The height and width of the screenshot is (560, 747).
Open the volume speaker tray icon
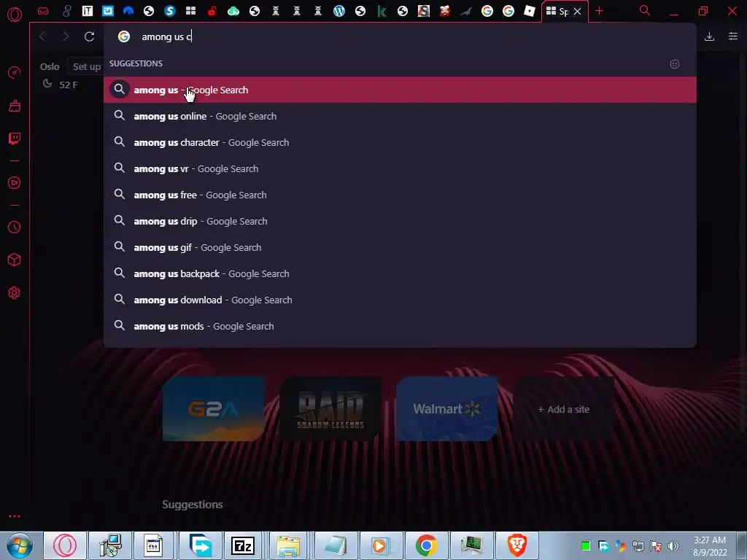tap(673, 545)
